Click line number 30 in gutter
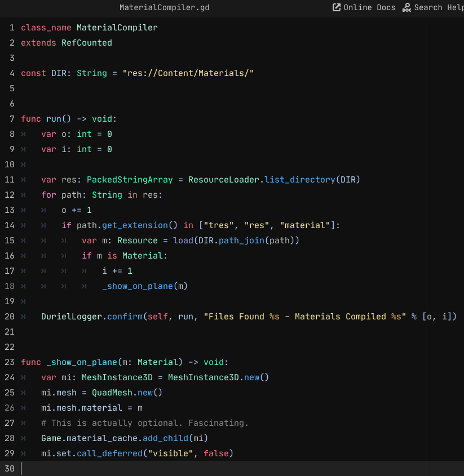 (x=10, y=469)
